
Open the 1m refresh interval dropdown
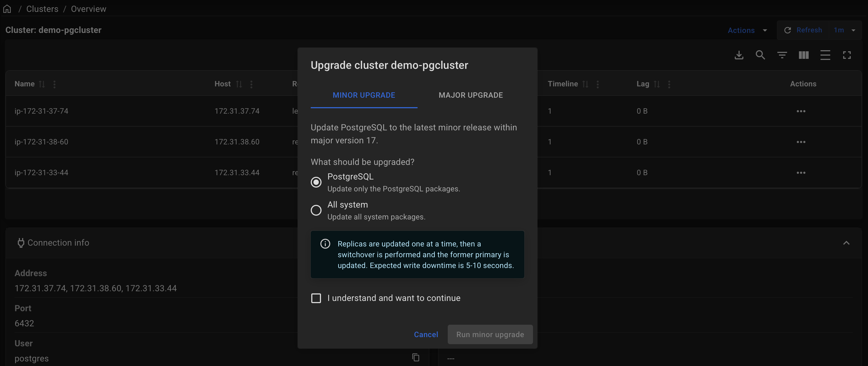[845, 30]
